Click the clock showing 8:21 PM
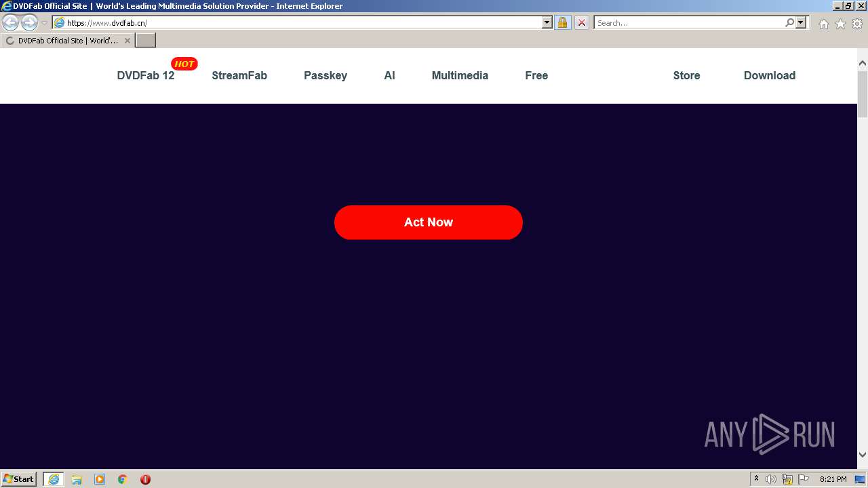 pos(833,479)
